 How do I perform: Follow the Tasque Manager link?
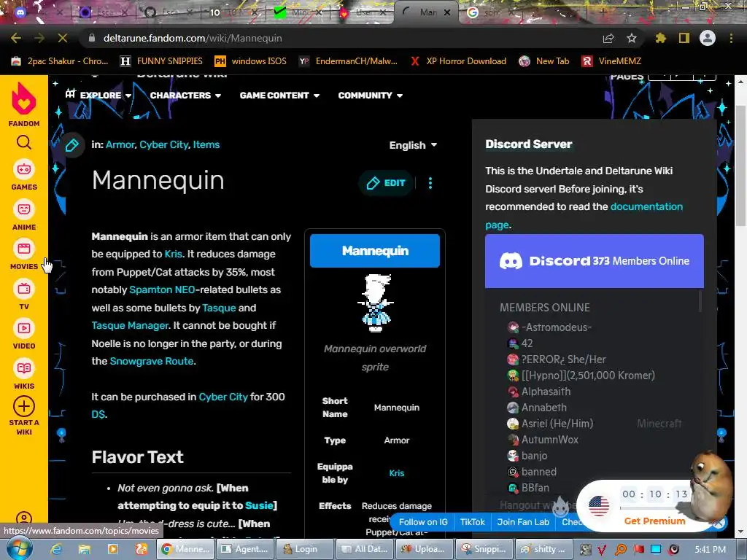click(130, 325)
